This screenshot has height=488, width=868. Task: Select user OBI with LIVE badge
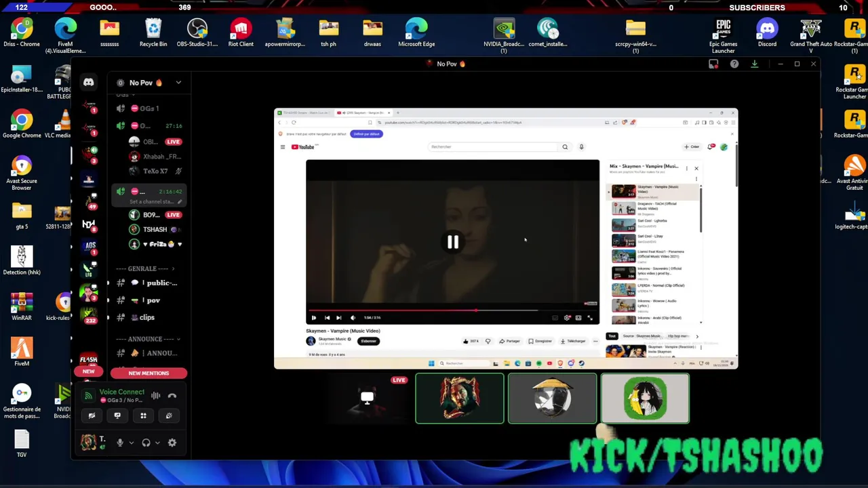(x=156, y=142)
